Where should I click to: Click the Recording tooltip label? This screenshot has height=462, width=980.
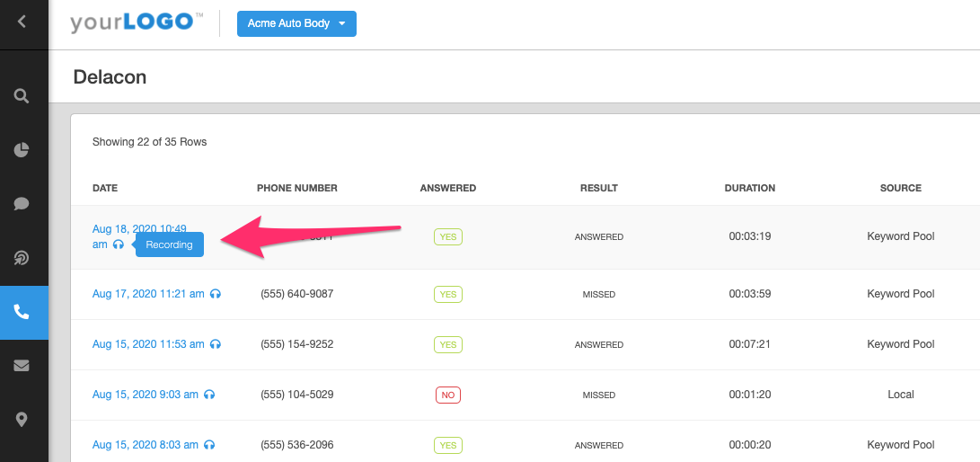[170, 244]
